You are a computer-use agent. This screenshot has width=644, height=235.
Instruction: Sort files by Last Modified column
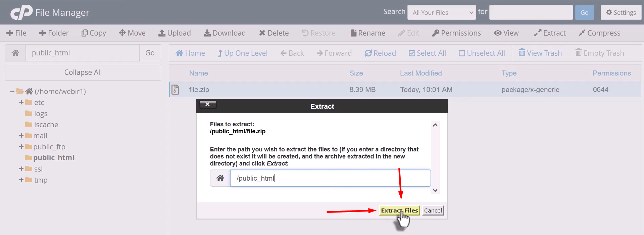point(420,73)
